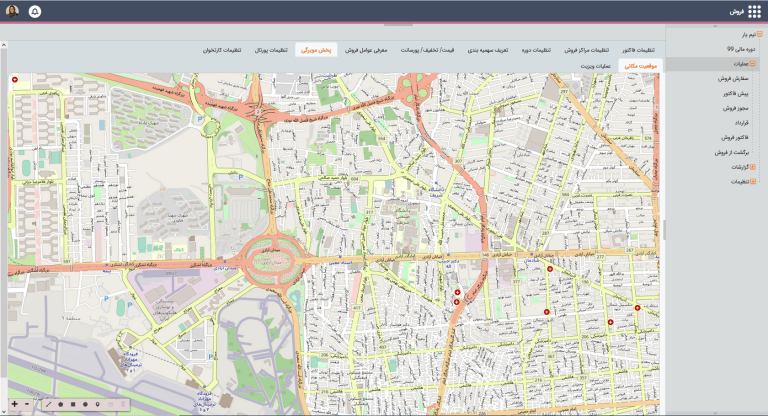Open فاکتور فروش in the sidebar
The height and width of the screenshot is (416, 768).
pyautogui.click(x=735, y=138)
